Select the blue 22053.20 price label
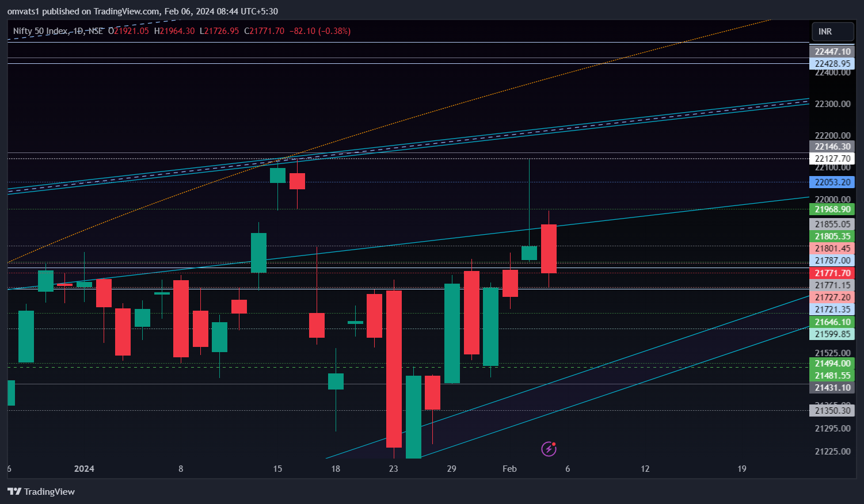Viewport: 864px width, 504px height. (832, 182)
